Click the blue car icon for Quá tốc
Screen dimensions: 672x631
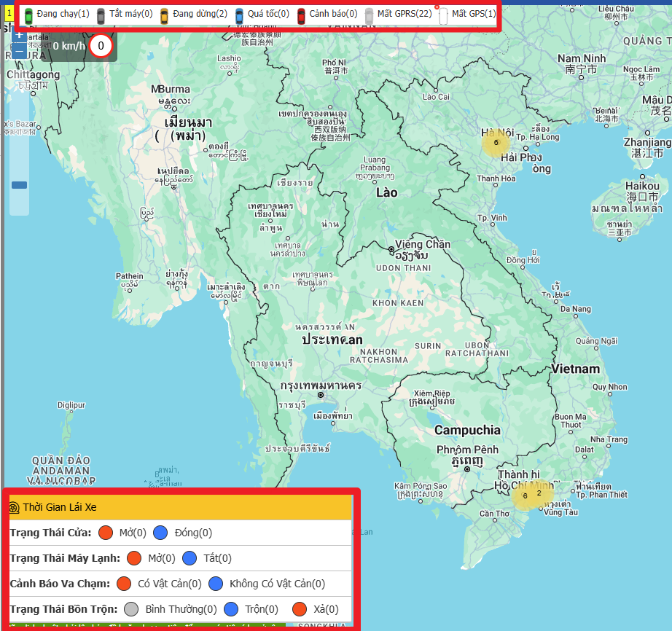point(239,16)
